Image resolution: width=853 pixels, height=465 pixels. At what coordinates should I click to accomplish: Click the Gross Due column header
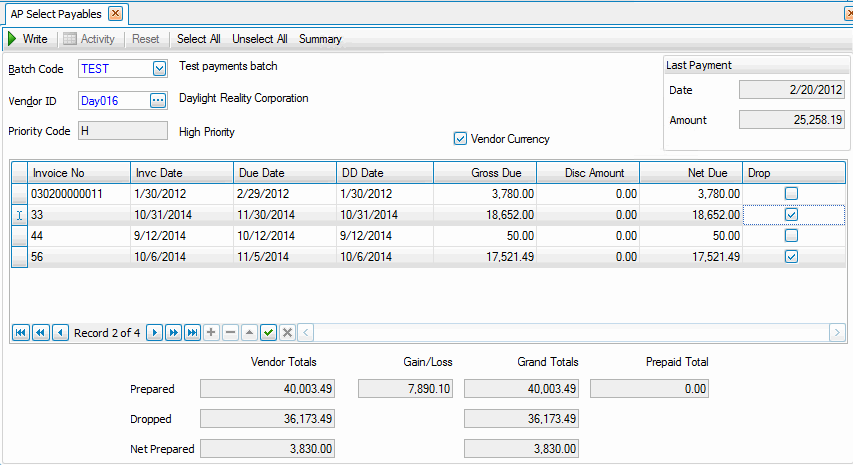(x=485, y=173)
